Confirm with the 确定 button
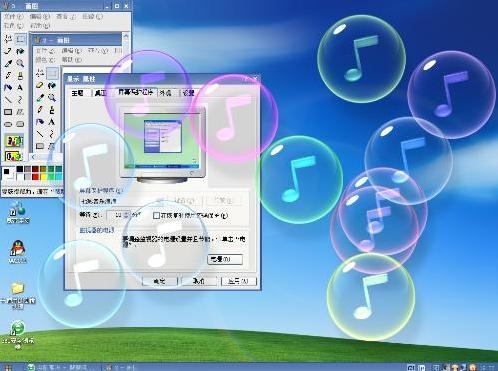The height and width of the screenshot is (371, 498). coord(160,281)
